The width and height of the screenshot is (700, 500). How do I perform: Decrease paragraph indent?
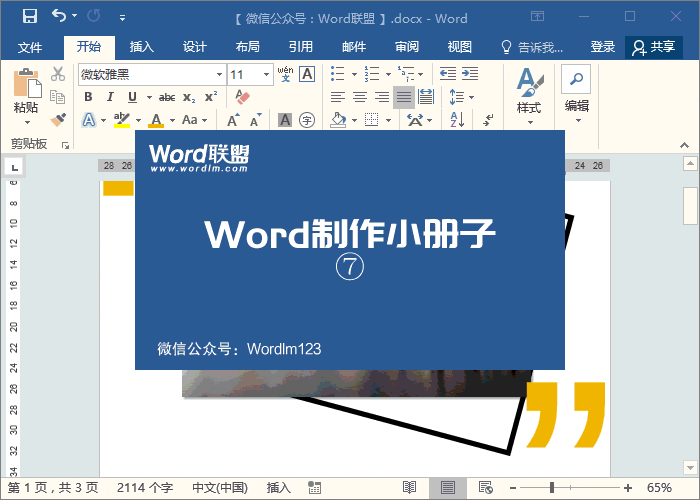pyautogui.click(x=448, y=74)
